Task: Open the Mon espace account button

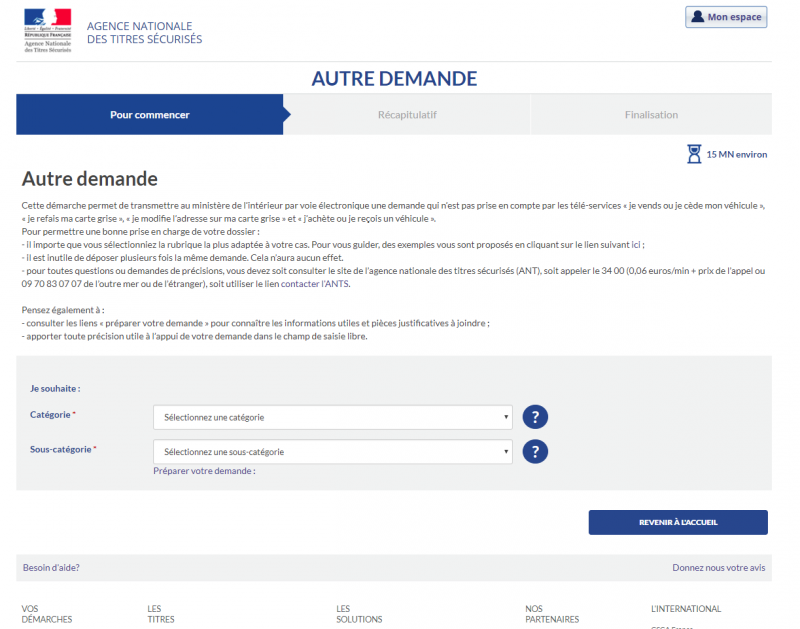Action: [x=726, y=17]
